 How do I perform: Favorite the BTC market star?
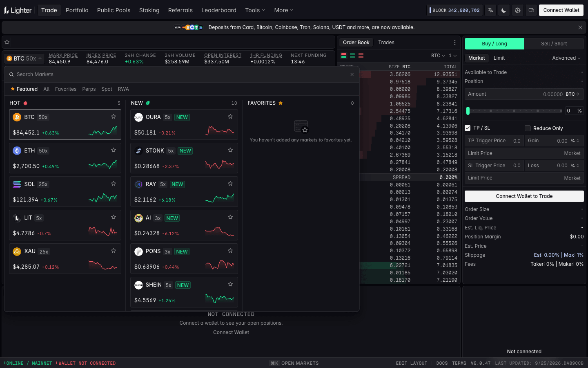pyautogui.click(x=114, y=117)
